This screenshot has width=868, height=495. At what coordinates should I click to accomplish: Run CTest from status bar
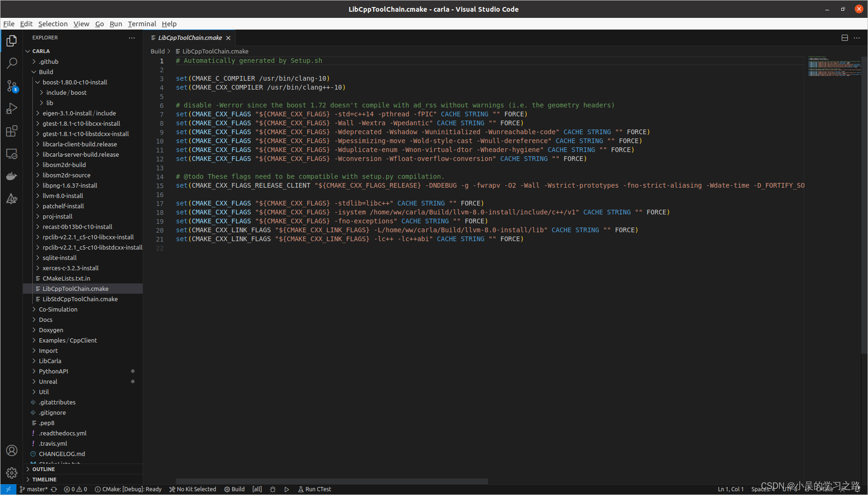click(x=314, y=489)
